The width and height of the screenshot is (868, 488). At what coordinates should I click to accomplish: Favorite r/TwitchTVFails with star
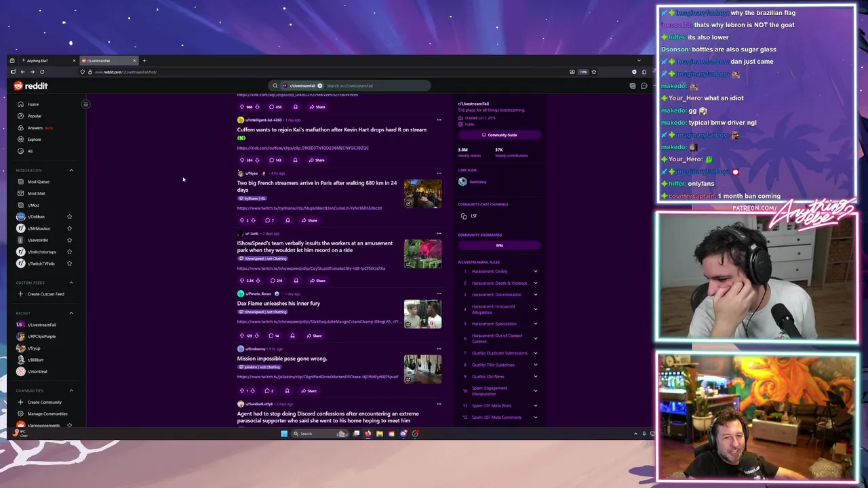(69, 263)
